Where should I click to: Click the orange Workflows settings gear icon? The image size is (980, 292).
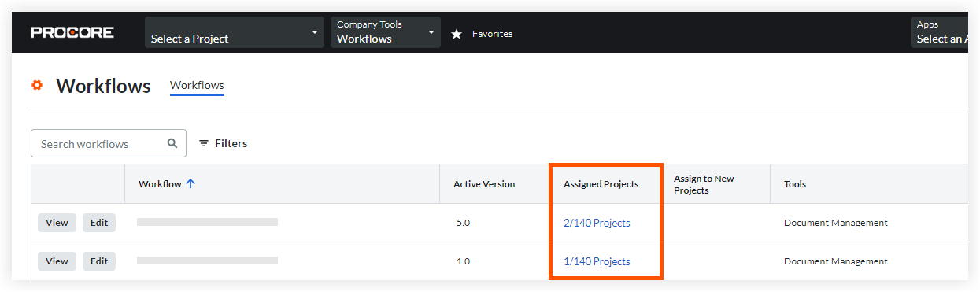click(37, 85)
